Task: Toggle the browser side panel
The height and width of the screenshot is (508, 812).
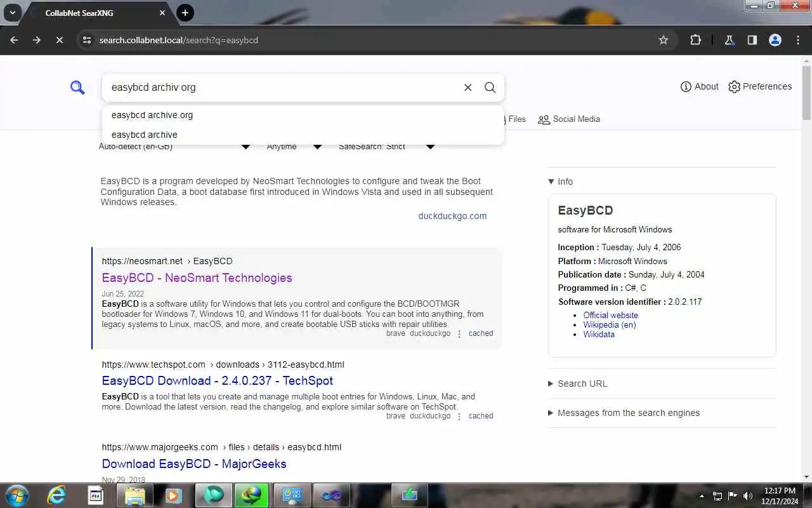Action: click(752, 40)
